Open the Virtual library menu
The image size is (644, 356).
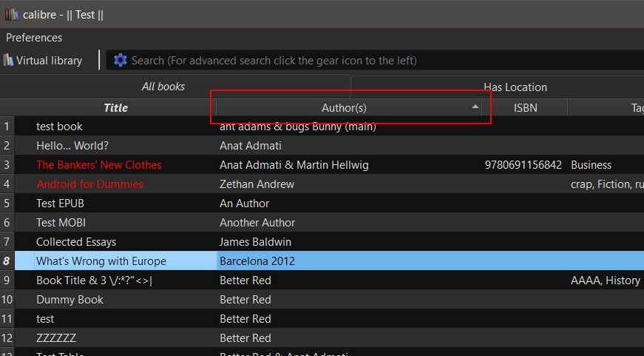pos(43,61)
